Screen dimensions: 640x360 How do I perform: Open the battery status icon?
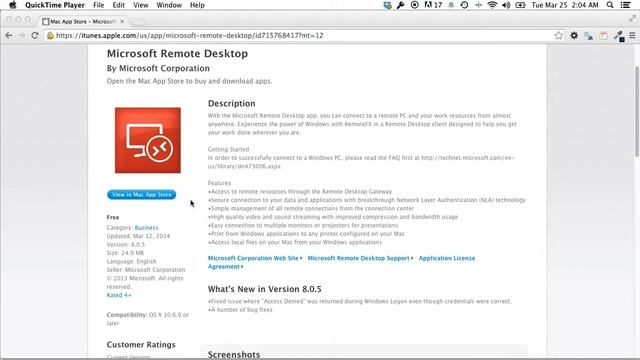pyautogui.click(x=520, y=5)
